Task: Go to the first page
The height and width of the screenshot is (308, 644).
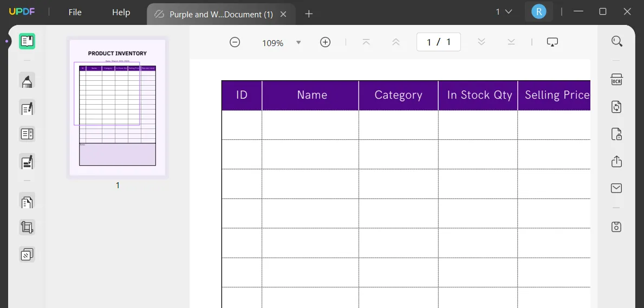Action: click(366, 42)
